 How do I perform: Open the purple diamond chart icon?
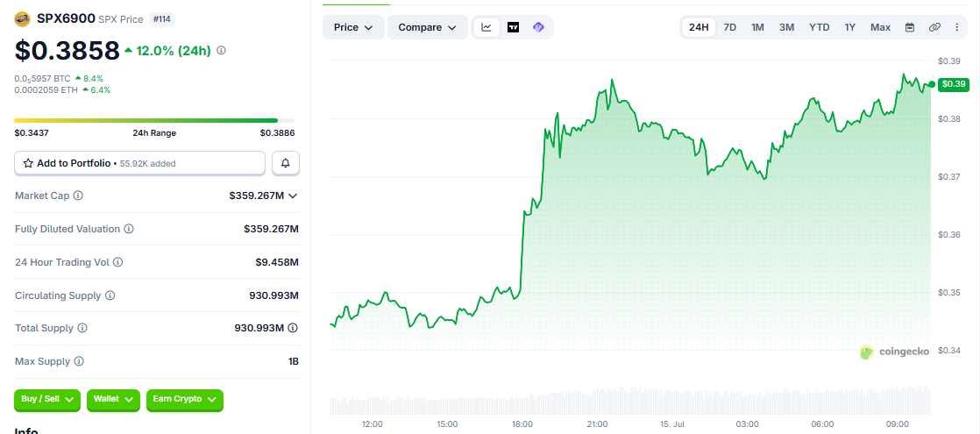click(x=538, y=27)
